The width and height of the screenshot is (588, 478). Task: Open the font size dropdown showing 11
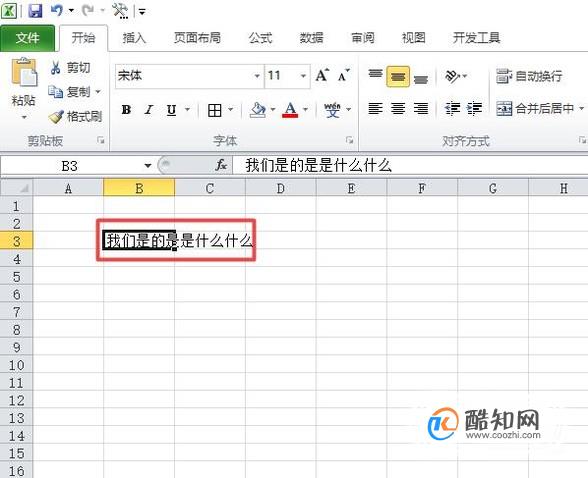coord(303,76)
